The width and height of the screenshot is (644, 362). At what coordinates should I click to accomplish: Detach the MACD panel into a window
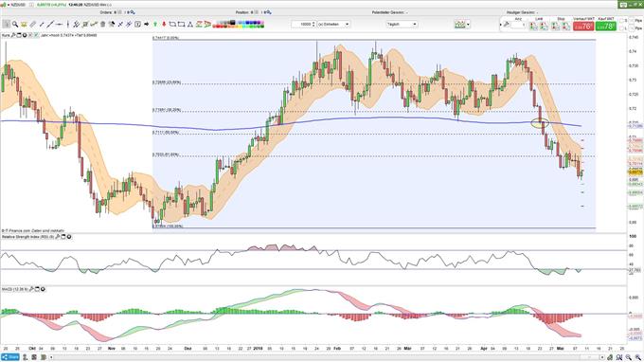point(37,289)
